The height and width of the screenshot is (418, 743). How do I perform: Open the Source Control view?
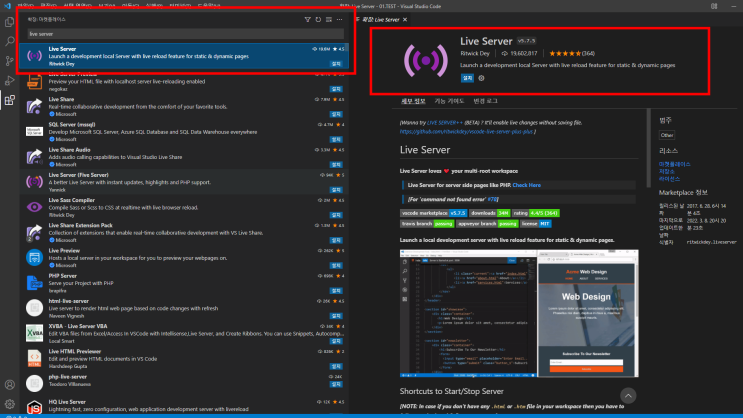coord(9,61)
